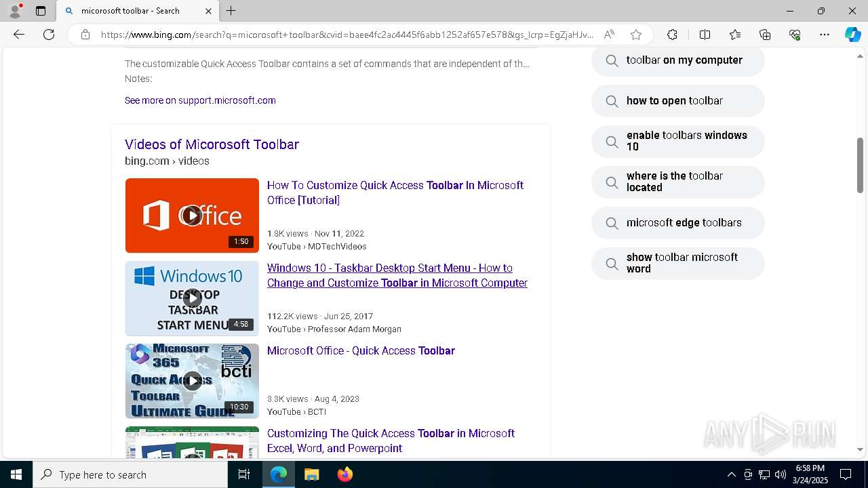Open the Collections icon
Screen dimensions: 868x488
coord(765,35)
